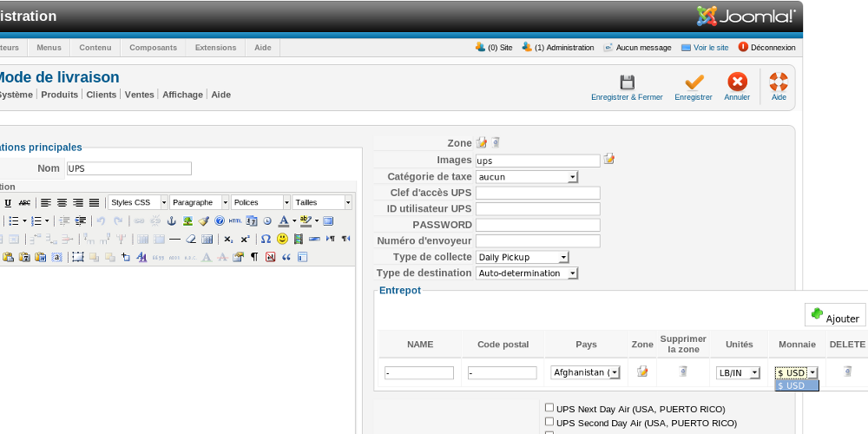Open the Composants menu
868x434 pixels.
point(154,48)
